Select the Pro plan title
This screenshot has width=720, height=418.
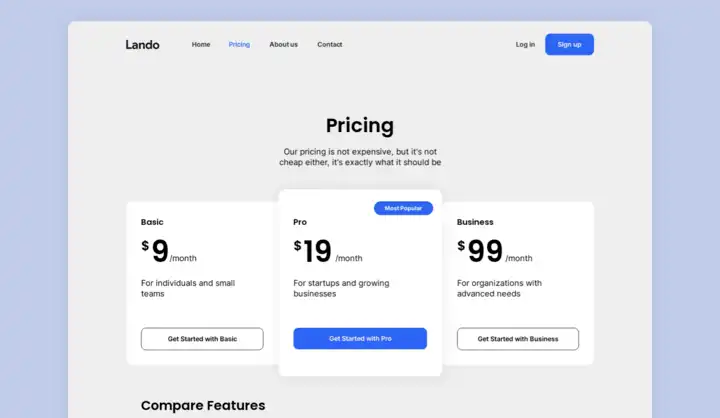click(300, 222)
